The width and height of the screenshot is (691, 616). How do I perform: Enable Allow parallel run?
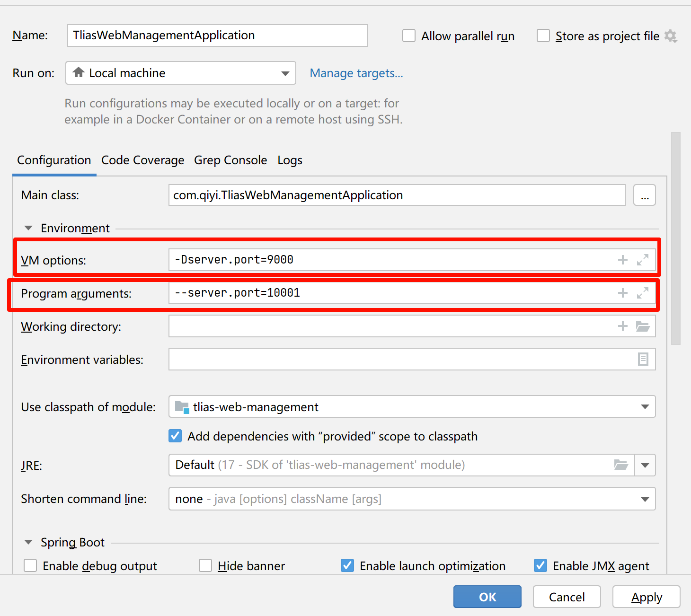[x=408, y=35]
